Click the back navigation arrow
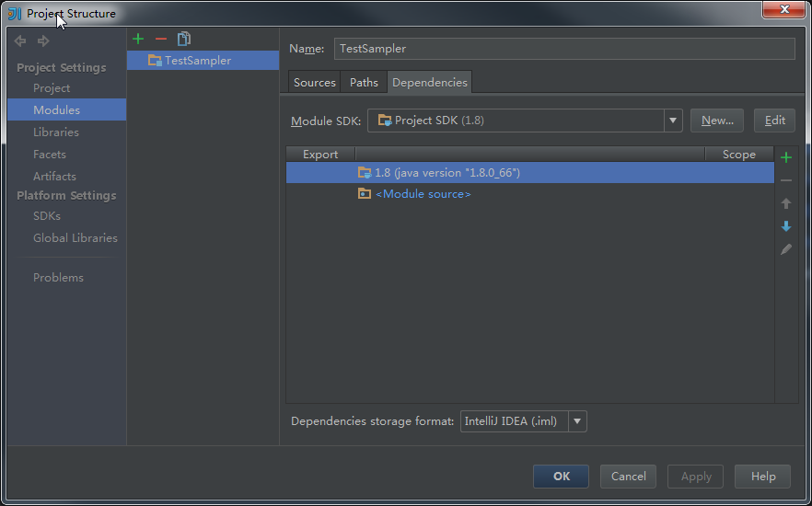 tap(20, 40)
